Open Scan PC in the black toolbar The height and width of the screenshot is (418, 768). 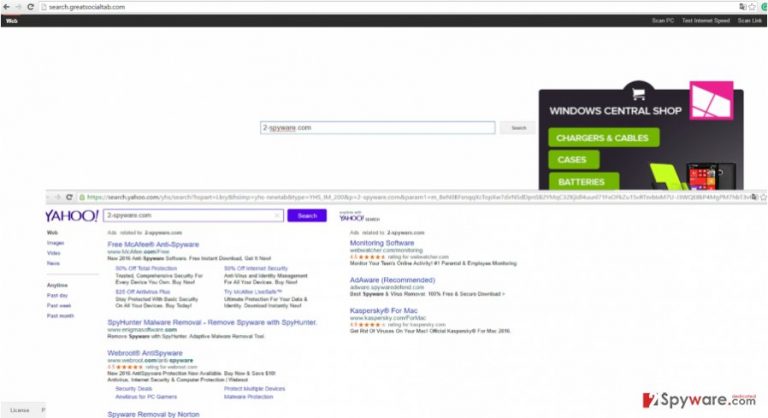pos(663,21)
